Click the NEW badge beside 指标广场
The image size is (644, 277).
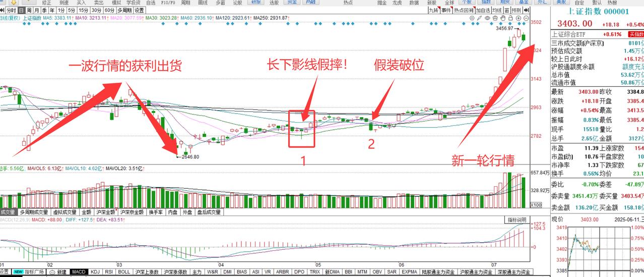click(19, 272)
